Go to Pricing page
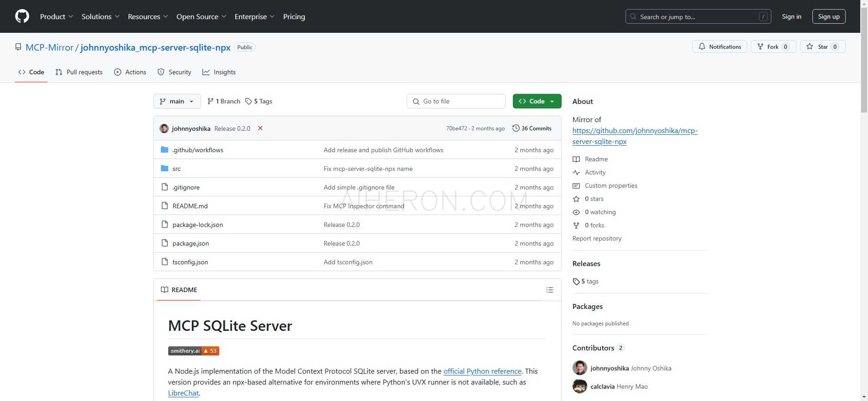 [294, 16]
